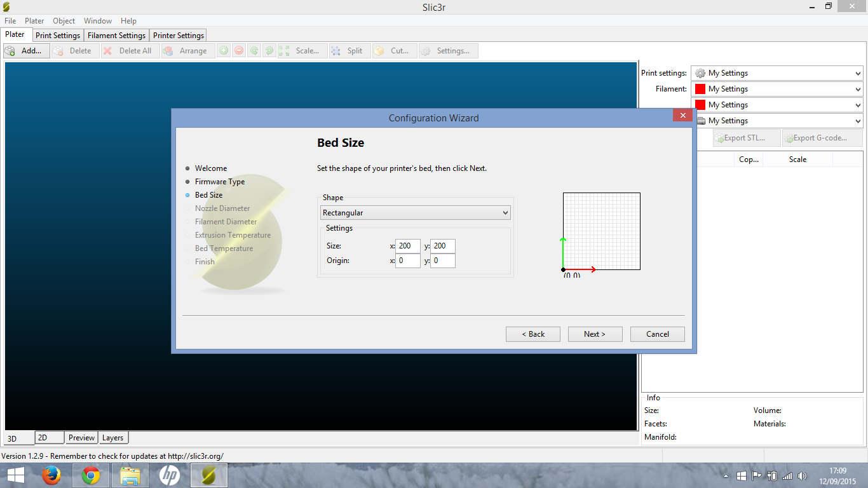The height and width of the screenshot is (488, 868).
Task: Click the rotate counter-clockwise icon
Action: [254, 51]
